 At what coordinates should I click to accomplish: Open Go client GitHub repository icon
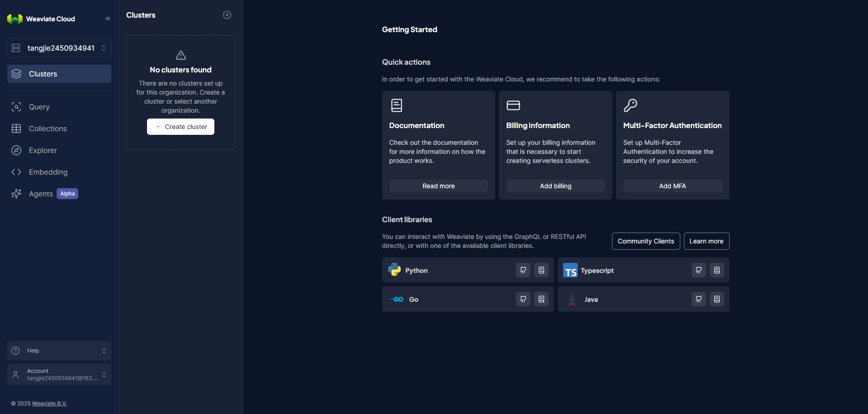pyautogui.click(x=523, y=299)
